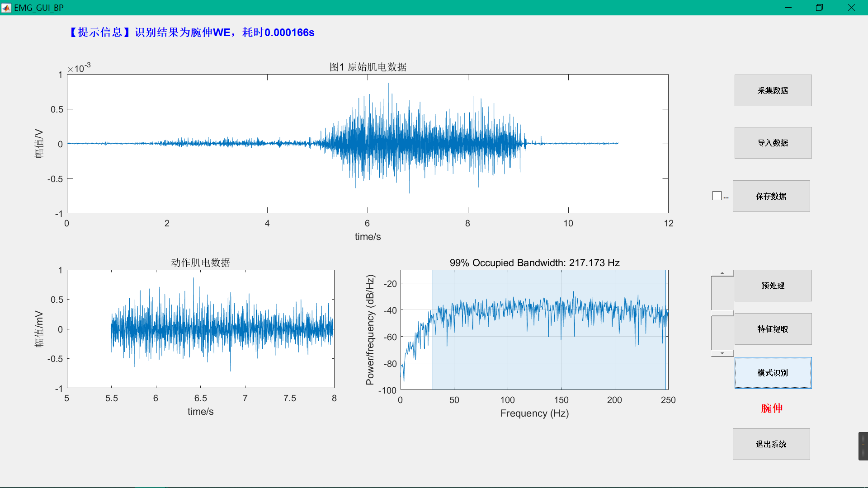Click the 导入数据 (import data) button
The height and width of the screenshot is (488, 868).
coord(773,142)
